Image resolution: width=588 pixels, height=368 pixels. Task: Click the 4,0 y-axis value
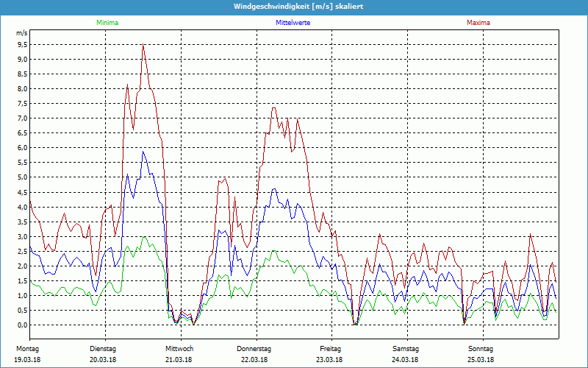[22, 207]
